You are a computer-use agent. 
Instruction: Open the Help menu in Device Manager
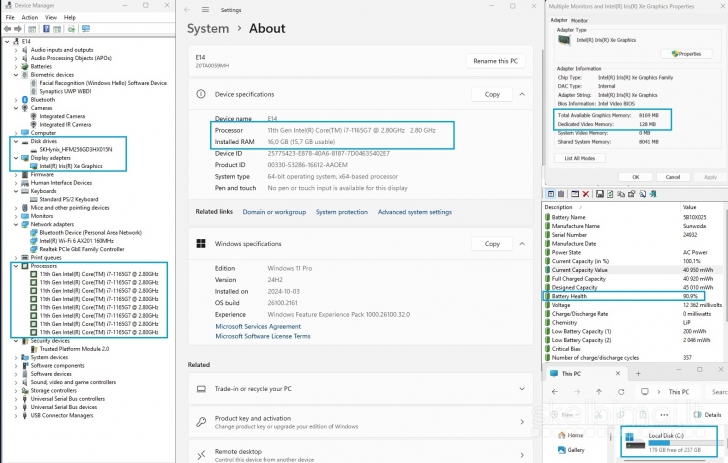[x=70, y=18]
